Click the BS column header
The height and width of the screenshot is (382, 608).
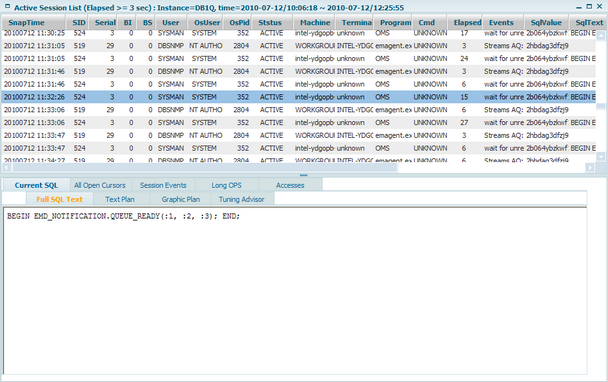point(147,22)
